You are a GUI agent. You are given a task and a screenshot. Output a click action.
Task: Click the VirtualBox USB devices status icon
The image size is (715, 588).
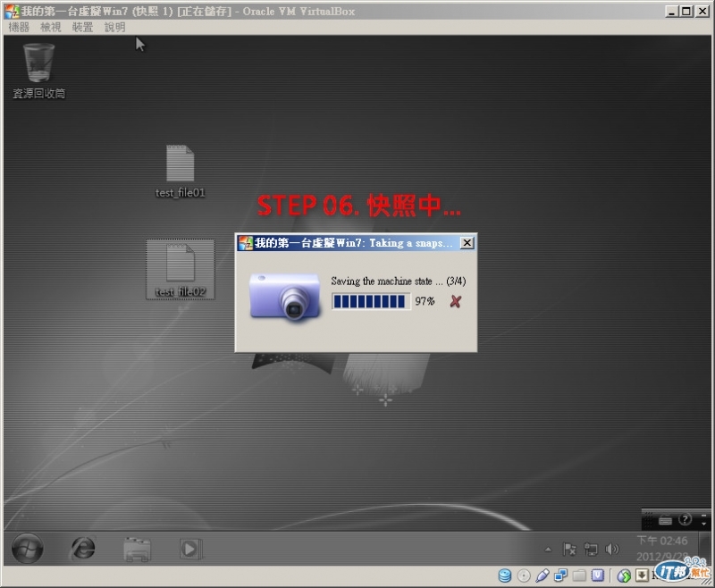pyautogui.click(x=543, y=575)
